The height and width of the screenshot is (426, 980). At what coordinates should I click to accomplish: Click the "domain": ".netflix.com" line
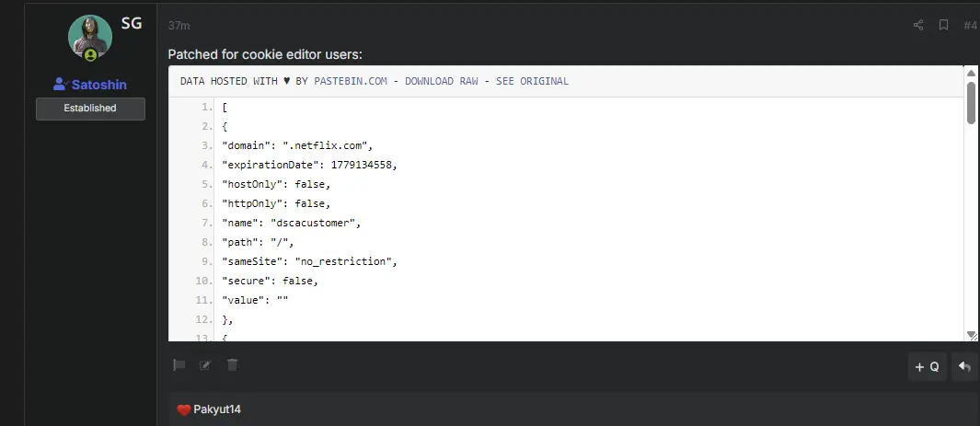click(x=297, y=145)
